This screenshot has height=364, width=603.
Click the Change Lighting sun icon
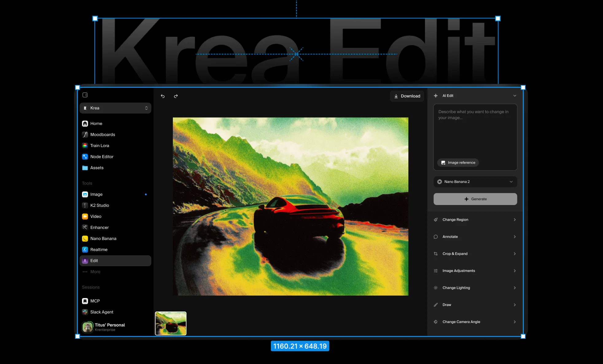click(436, 288)
